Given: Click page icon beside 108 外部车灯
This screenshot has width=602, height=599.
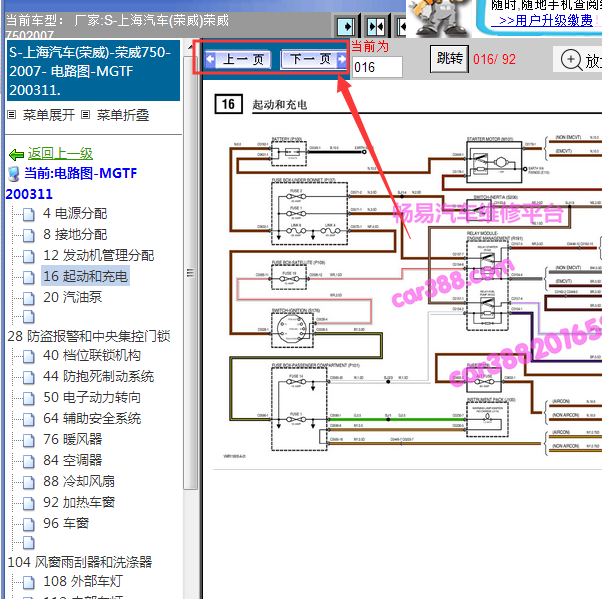Looking at the screenshot, I should click(29, 582).
